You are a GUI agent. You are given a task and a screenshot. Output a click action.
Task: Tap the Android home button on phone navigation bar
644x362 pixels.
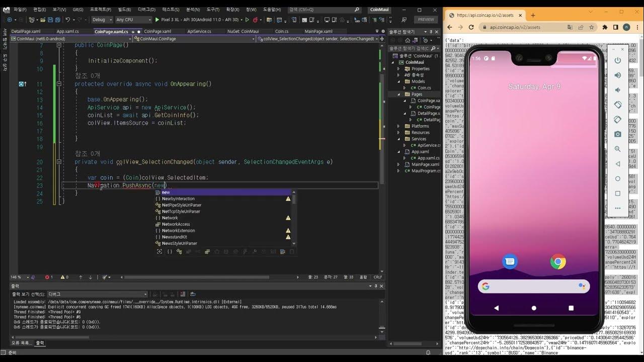click(534, 308)
